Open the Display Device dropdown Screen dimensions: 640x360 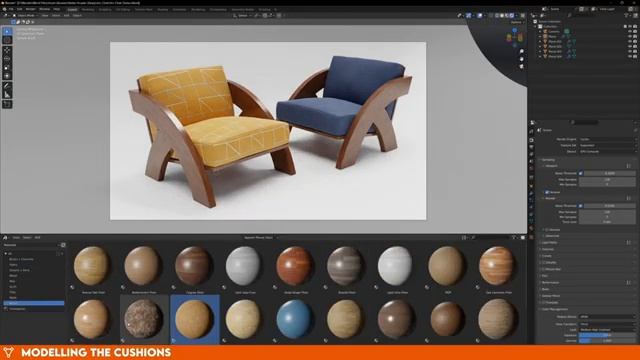pyautogui.click(x=607, y=317)
